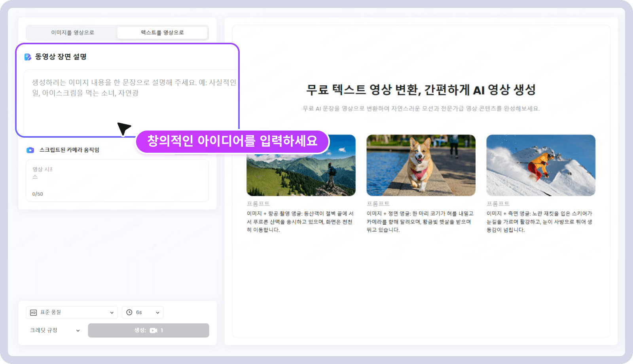633x364 pixels.
Task: Click the 동영상 장면 설명 heading
Action: 61,57
